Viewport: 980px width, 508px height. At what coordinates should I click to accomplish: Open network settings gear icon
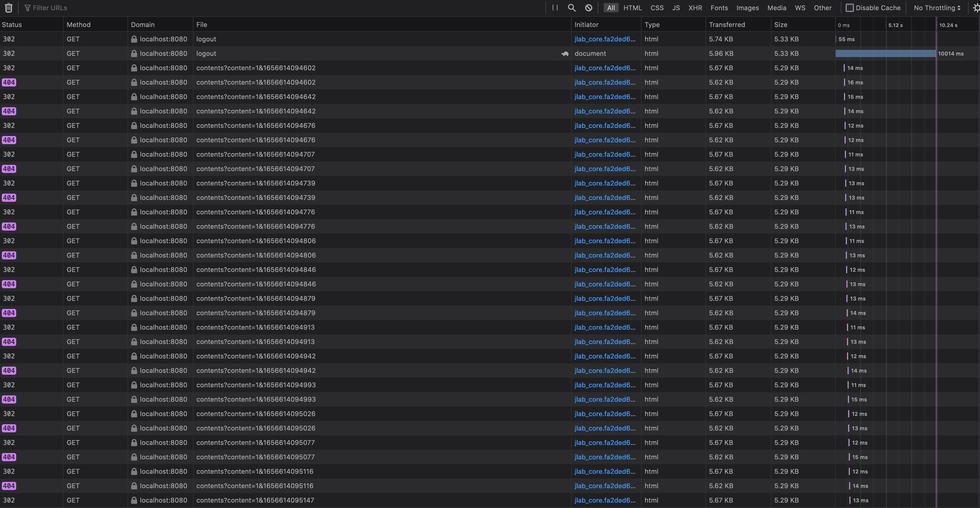tap(975, 8)
